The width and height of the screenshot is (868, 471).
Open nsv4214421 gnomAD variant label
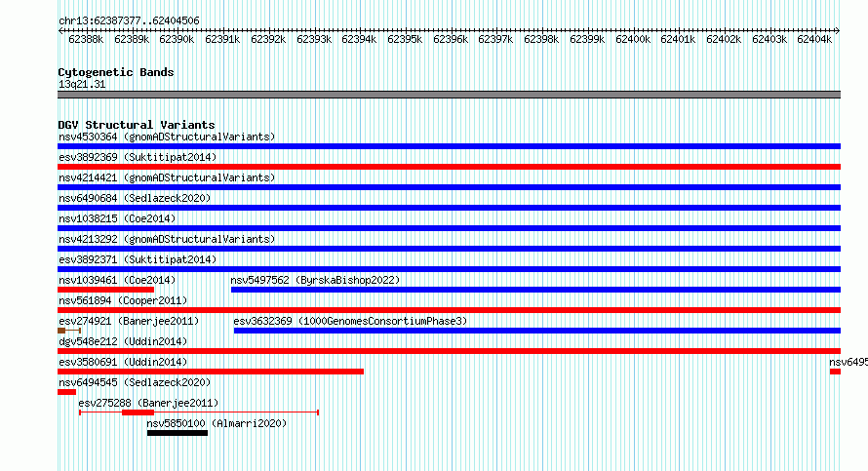click(x=167, y=177)
